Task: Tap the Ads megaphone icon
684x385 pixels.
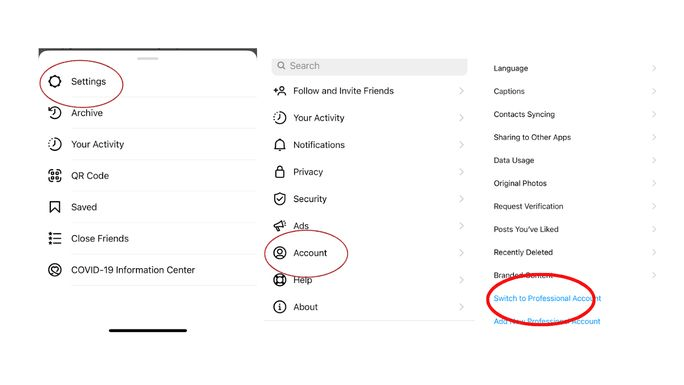Action: [x=280, y=225]
